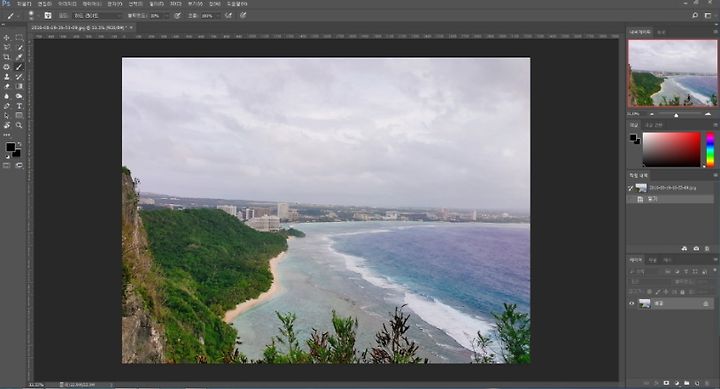Open the flow value dropdown in options bar
The height and width of the screenshot is (389, 720).
click(217, 15)
